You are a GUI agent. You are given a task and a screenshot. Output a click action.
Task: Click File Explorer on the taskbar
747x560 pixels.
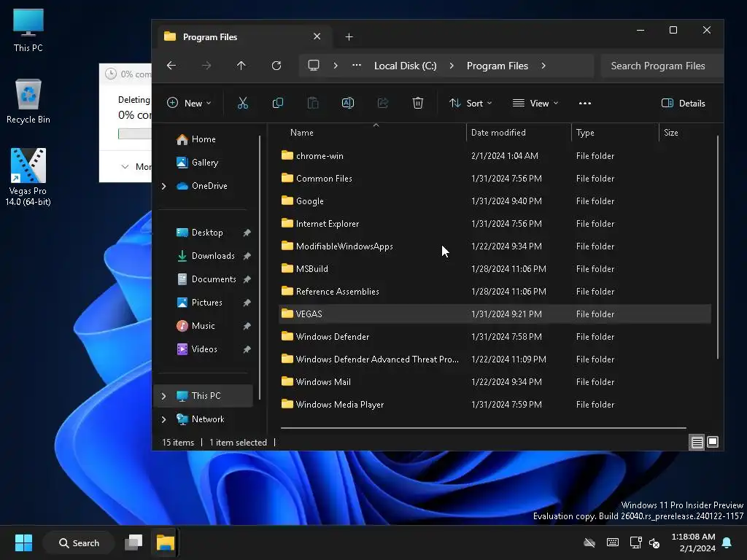[166, 542]
